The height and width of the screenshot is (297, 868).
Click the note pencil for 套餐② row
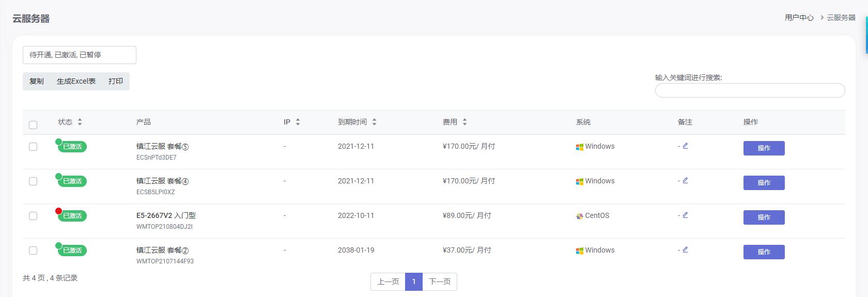685,249
